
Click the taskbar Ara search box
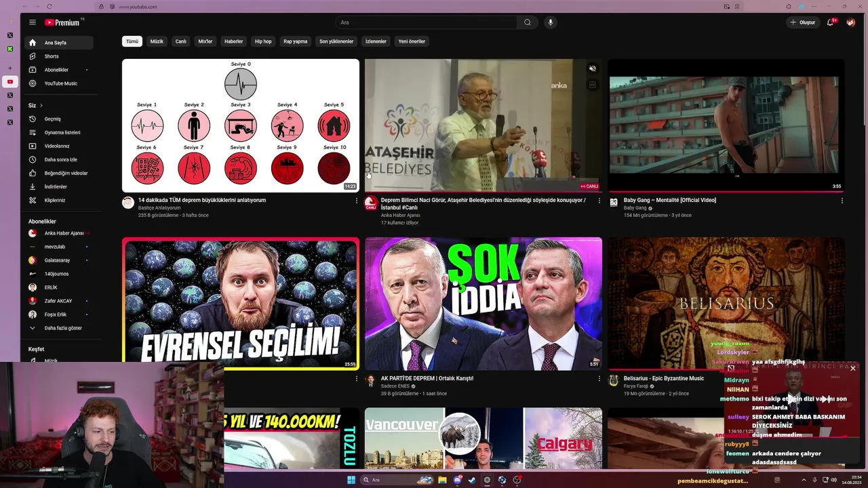pyautogui.click(x=397, y=480)
